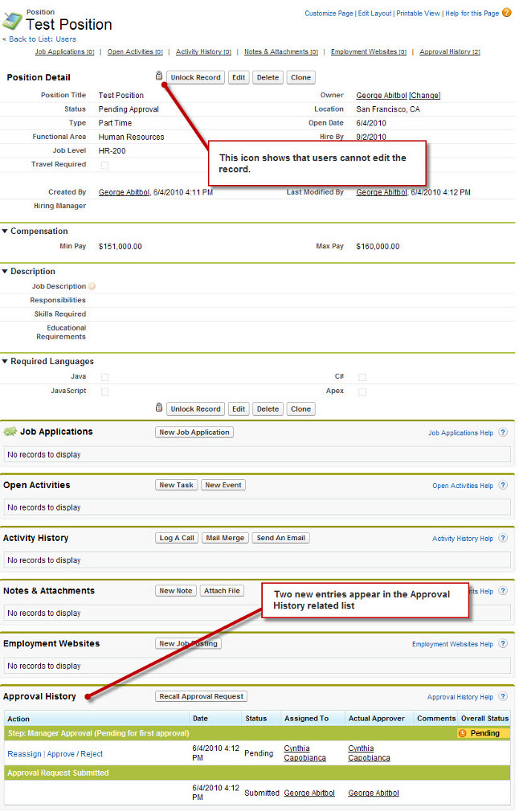This screenshot has width=519, height=812.
Task: Open George Abitbol in Created By field
Action: point(124,192)
